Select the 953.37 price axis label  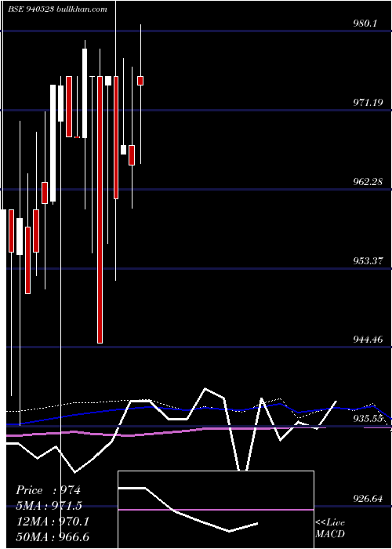[368, 261]
